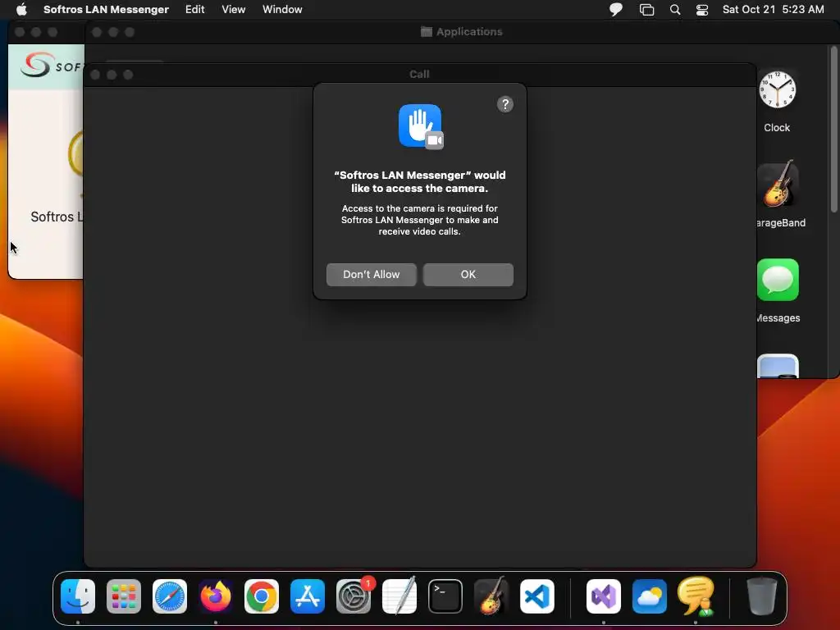Open GarageBand in Applications window
The height and width of the screenshot is (630, 840).
(x=779, y=185)
